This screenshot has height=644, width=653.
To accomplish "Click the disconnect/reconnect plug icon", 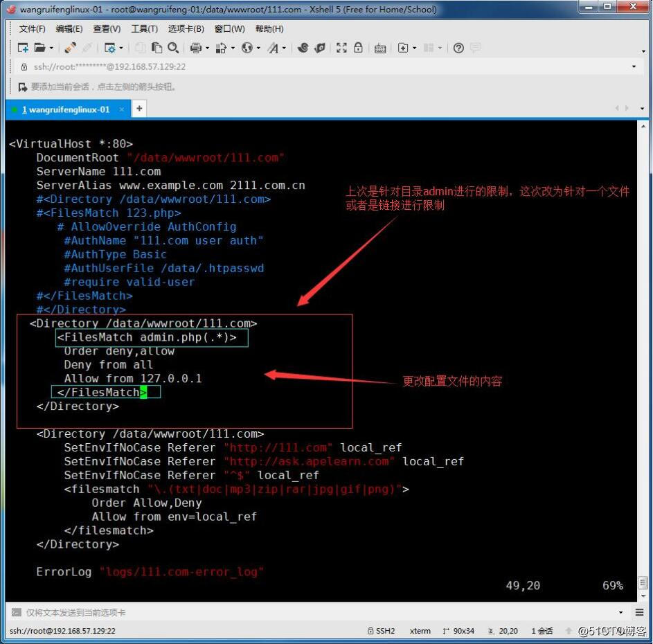I will click(x=71, y=48).
